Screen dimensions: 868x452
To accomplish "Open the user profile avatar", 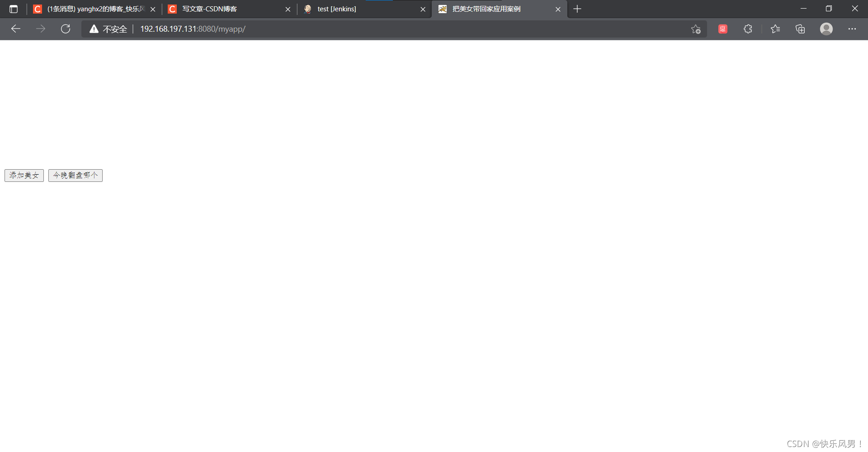I will pyautogui.click(x=826, y=29).
